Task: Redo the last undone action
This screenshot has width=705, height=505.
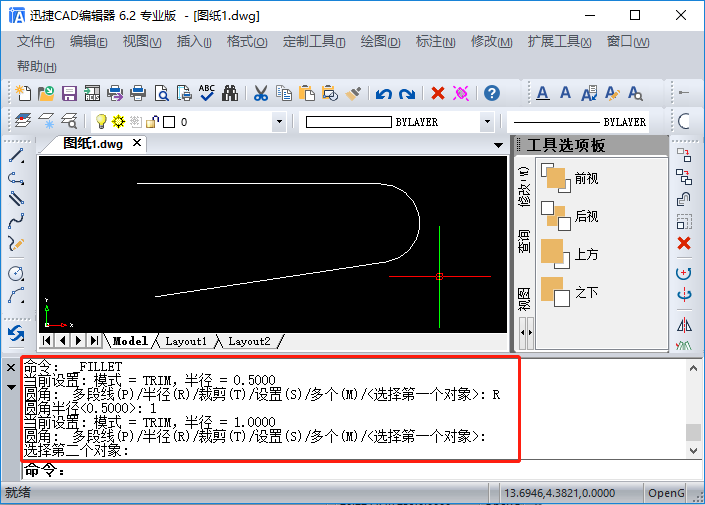Action: [x=407, y=94]
